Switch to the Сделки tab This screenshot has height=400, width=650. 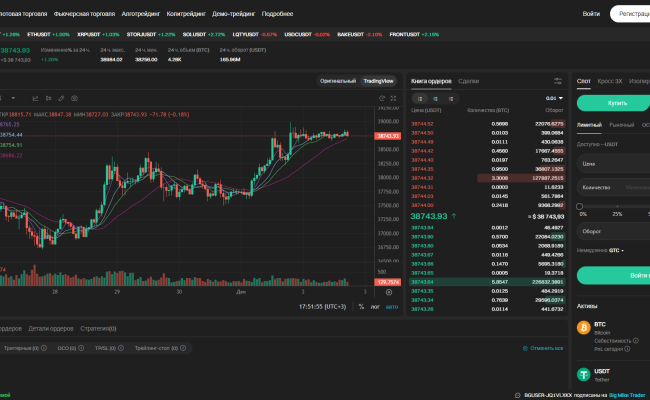[469, 80]
